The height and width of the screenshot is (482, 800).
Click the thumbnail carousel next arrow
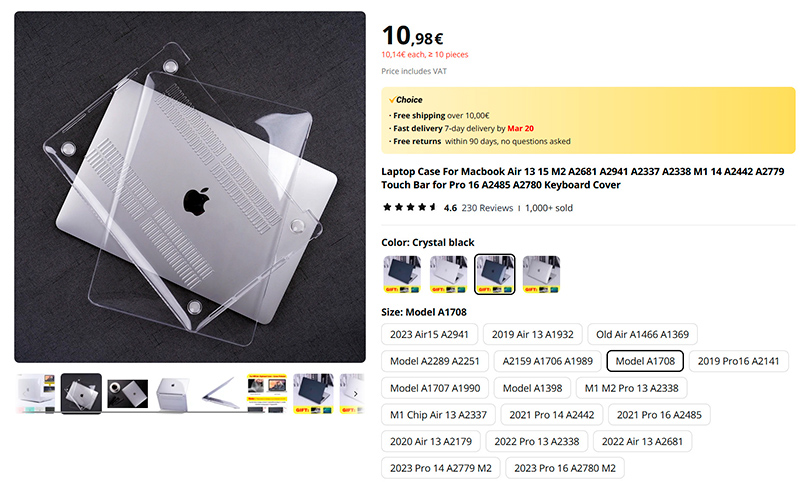point(356,394)
